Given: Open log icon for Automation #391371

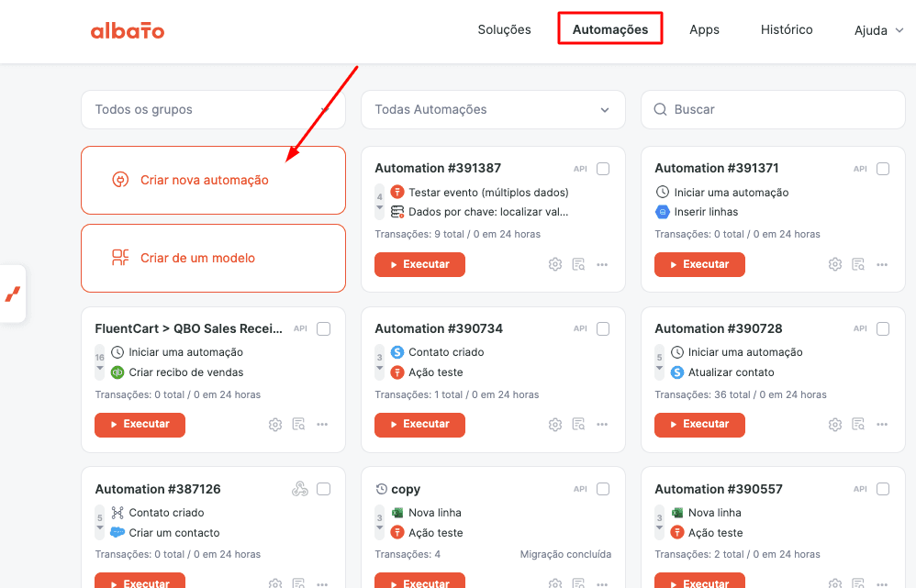Looking at the screenshot, I should tap(858, 264).
